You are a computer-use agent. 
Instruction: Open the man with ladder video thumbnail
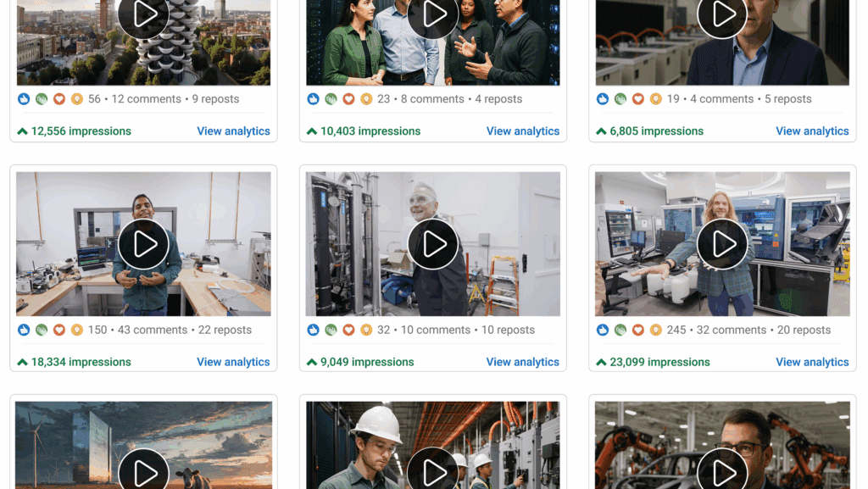click(433, 244)
